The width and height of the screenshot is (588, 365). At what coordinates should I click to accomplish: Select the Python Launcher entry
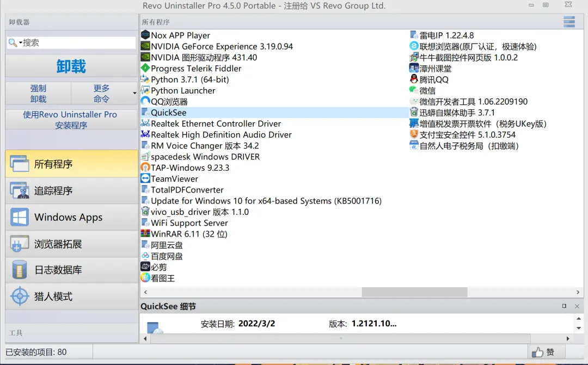[183, 90]
